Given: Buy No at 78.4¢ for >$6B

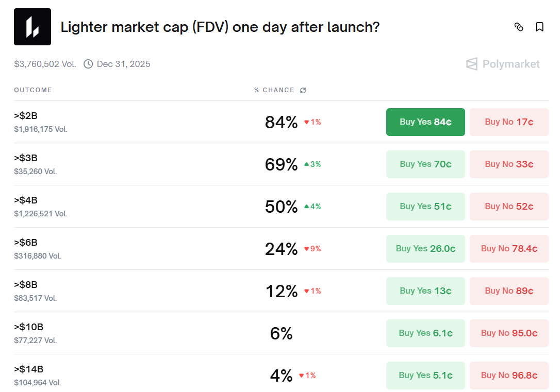Looking at the screenshot, I should 509,249.
